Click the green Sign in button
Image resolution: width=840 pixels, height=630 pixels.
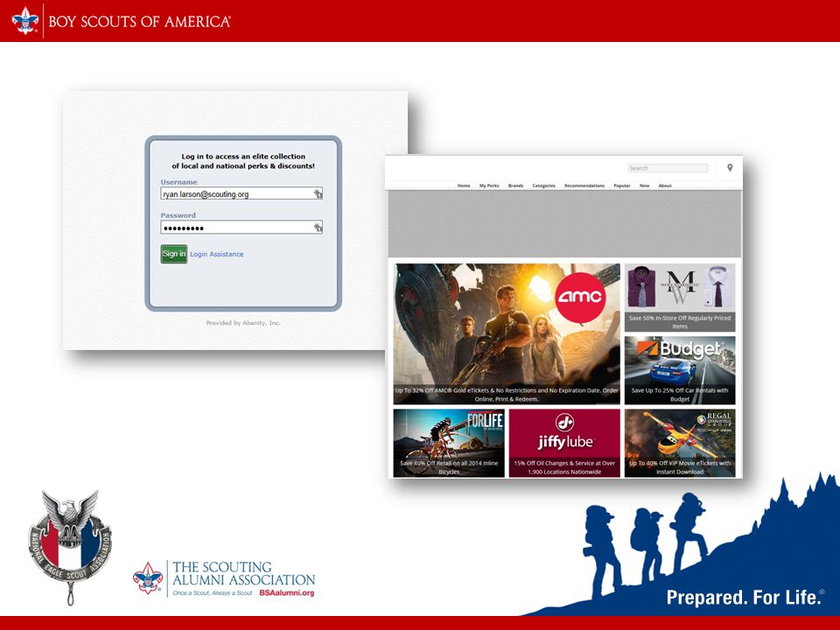(x=174, y=254)
